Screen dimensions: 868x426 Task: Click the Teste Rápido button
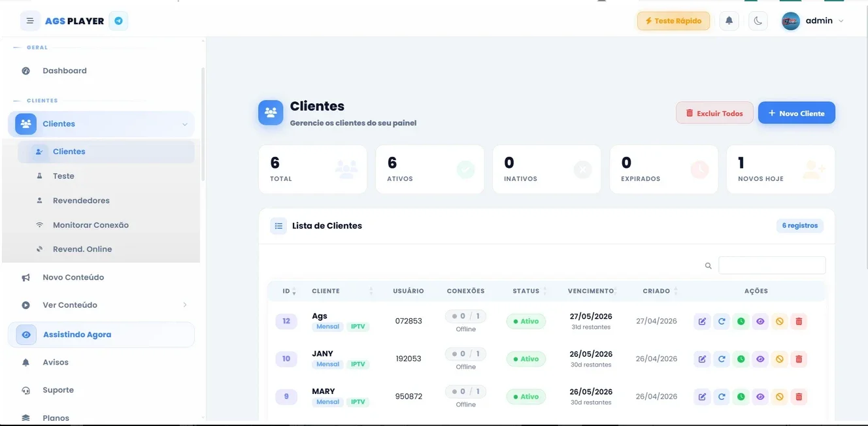(x=673, y=21)
